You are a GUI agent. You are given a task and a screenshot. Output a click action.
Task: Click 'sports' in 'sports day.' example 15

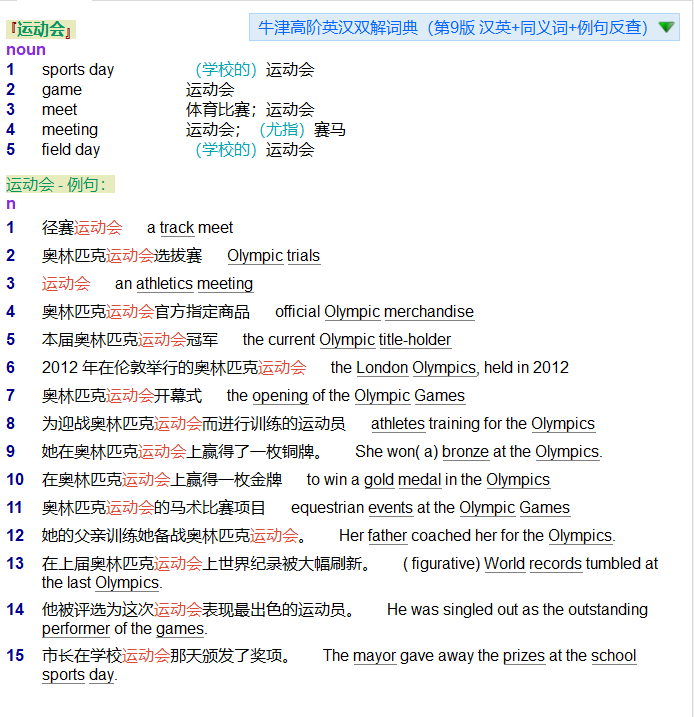(x=64, y=674)
